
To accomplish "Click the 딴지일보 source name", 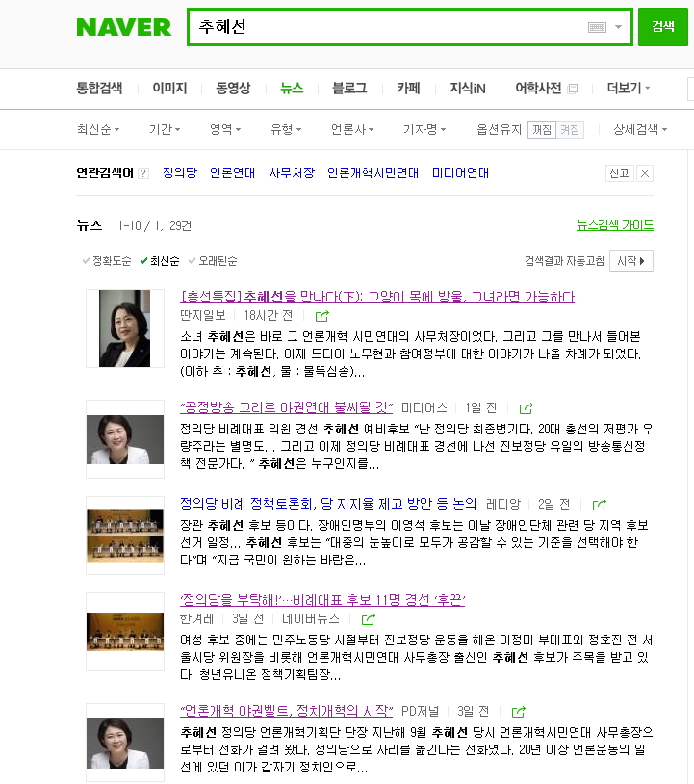I will 203,316.
